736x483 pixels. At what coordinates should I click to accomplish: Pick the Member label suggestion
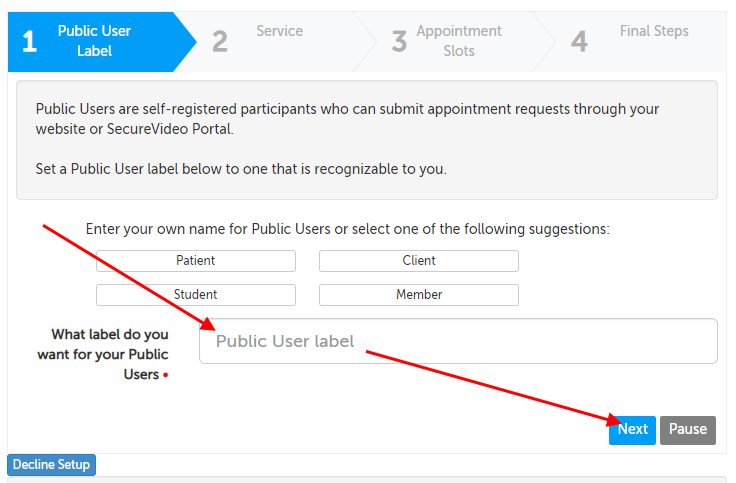tap(419, 295)
